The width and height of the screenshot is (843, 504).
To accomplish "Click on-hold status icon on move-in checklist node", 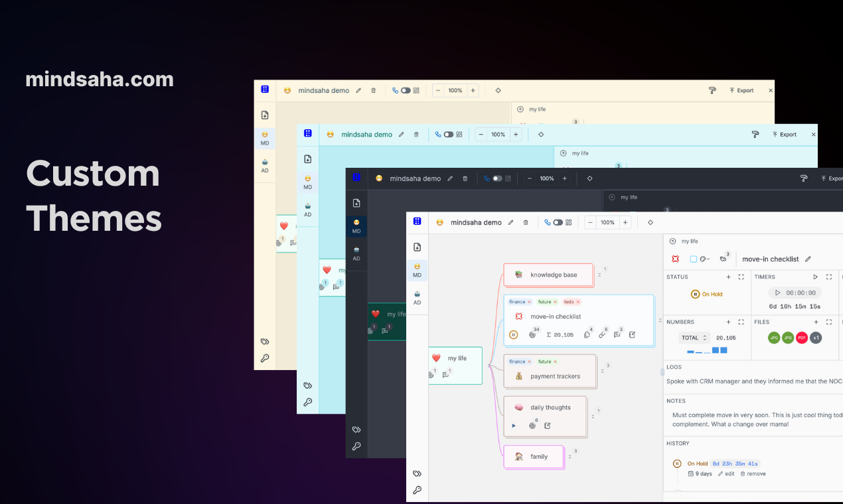I will point(513,335).
